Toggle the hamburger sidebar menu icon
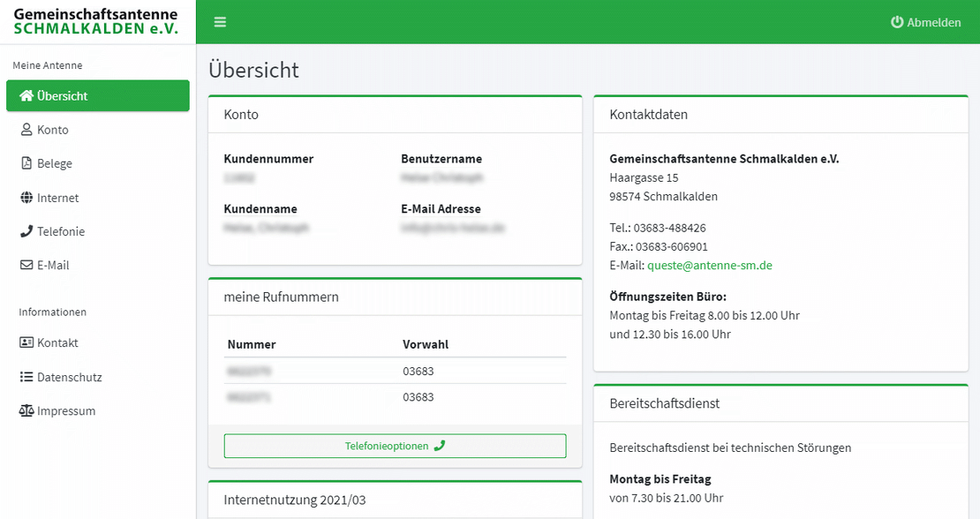The height and width of the screenshot is (519, 980). [x=220, y=22]
